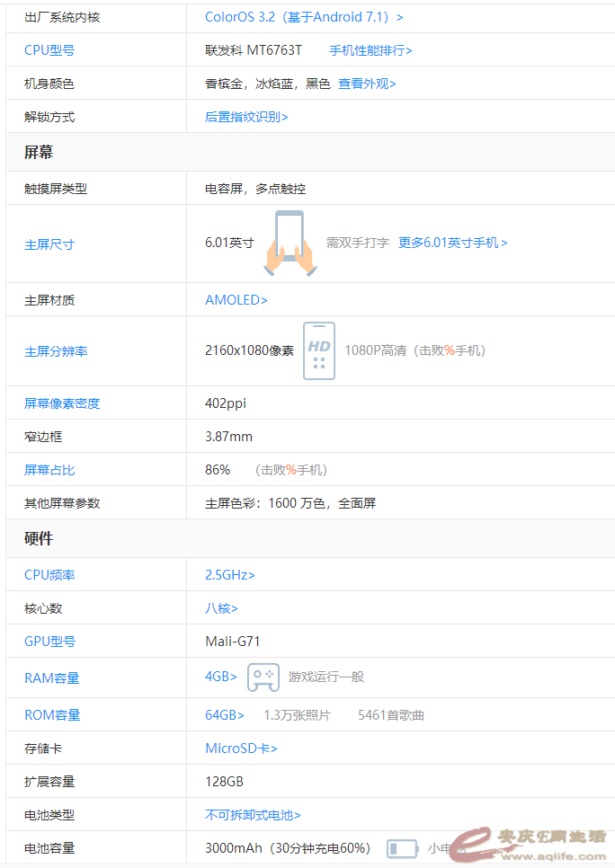This screenshot has height=868, width=615.
Task: Click the 主屏分辨率 parameter label
Action: 56,351
